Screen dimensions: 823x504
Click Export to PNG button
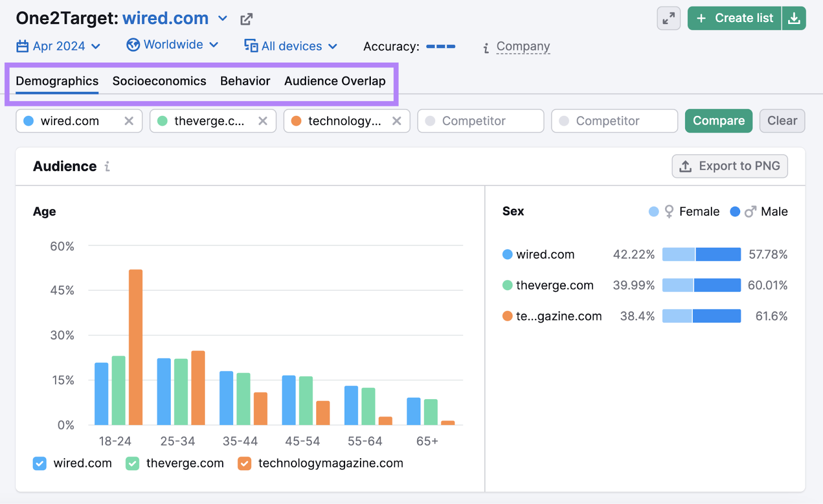pos(729,166)
